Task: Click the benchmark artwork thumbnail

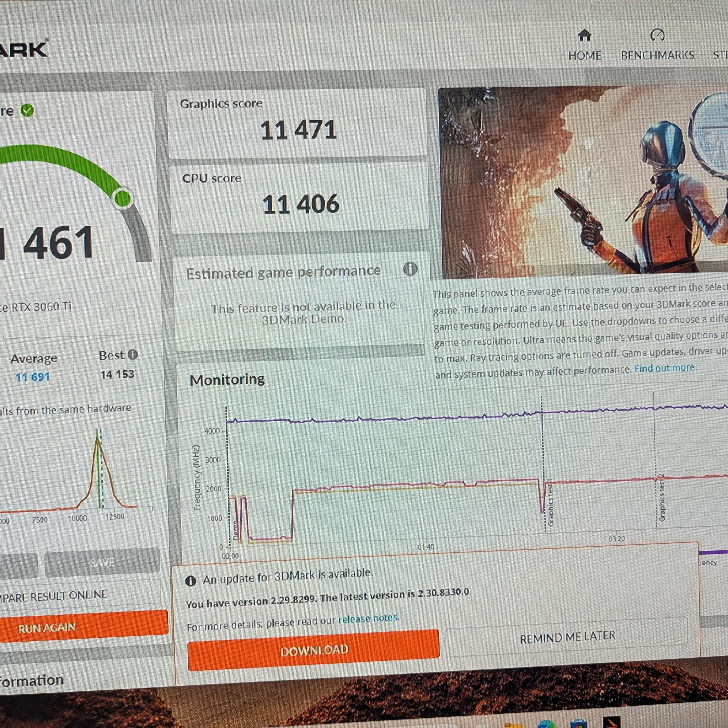Action: tap(583, 182)
